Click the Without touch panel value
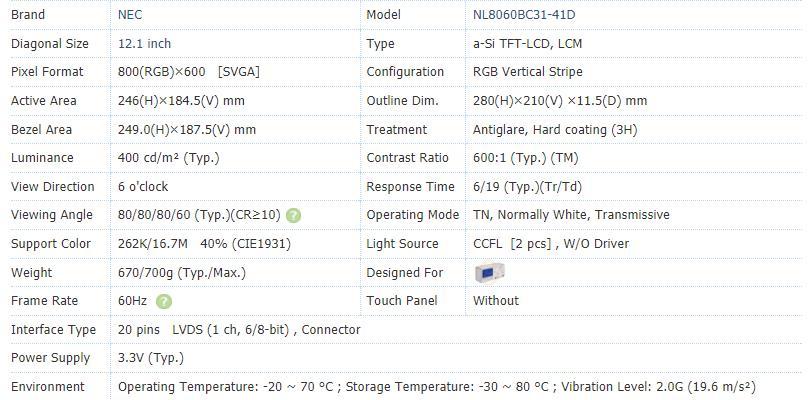This screenshot has height=400, width=810. (x=496, y=300)
